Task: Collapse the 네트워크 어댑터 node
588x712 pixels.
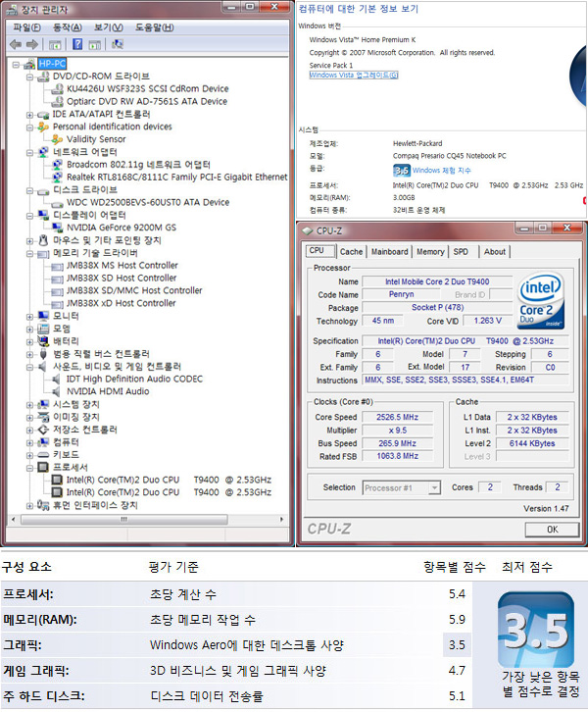Action: [29, 153]
